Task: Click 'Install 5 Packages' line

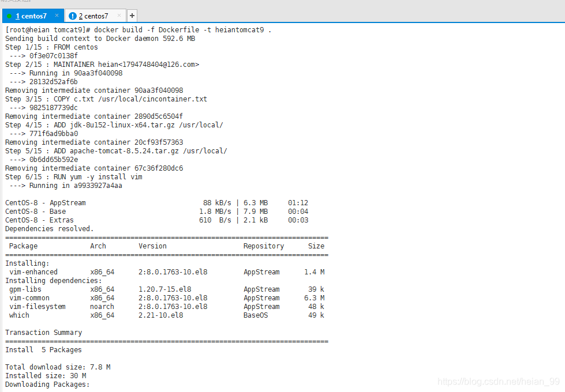Action: (x=43, y=349)
